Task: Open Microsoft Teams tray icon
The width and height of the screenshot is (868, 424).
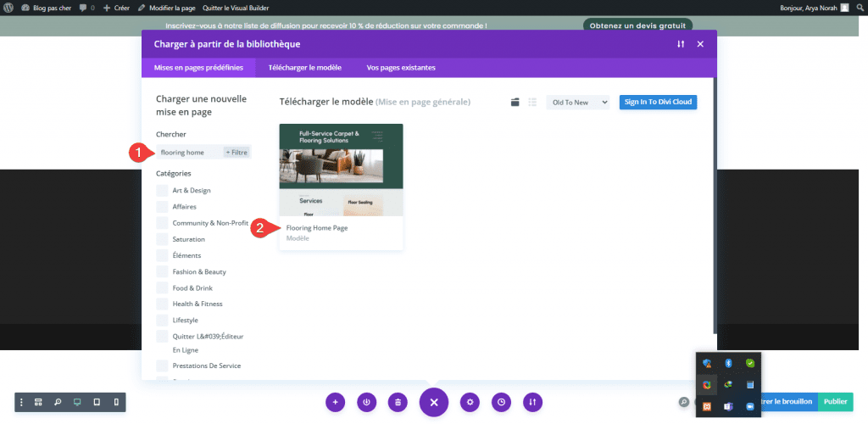Action: pyautogui.click(x=728, y=407)
